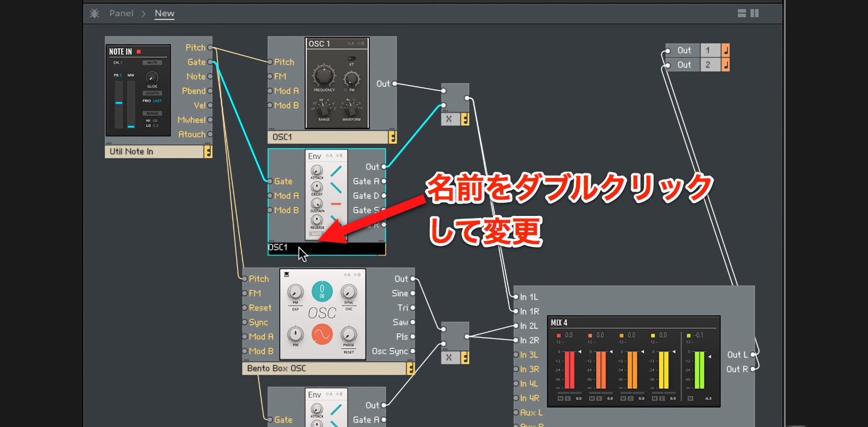Screen dimensions: 868x427
Task: Click the Frequency knob on OSC 1
Action: tap(324, 75)
